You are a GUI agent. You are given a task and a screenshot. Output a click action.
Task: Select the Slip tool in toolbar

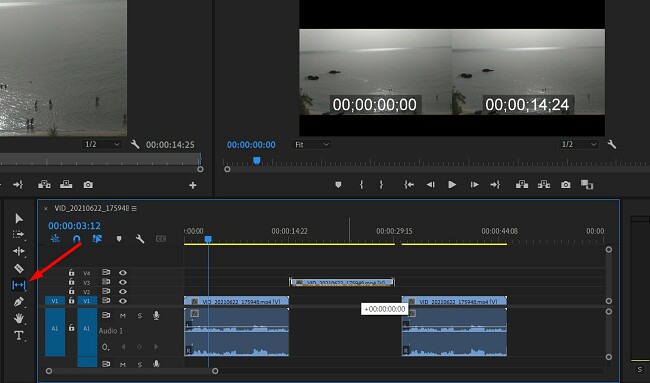19,285
